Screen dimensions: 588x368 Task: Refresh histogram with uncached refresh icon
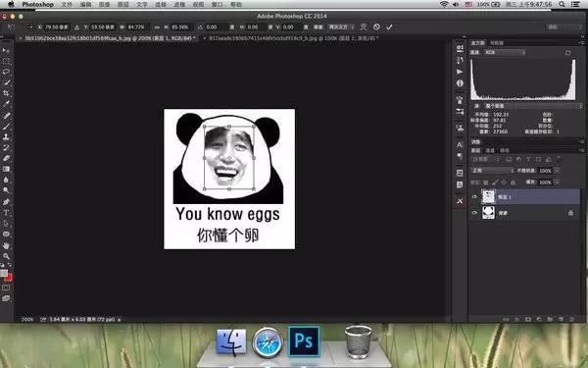pos(568,53)
